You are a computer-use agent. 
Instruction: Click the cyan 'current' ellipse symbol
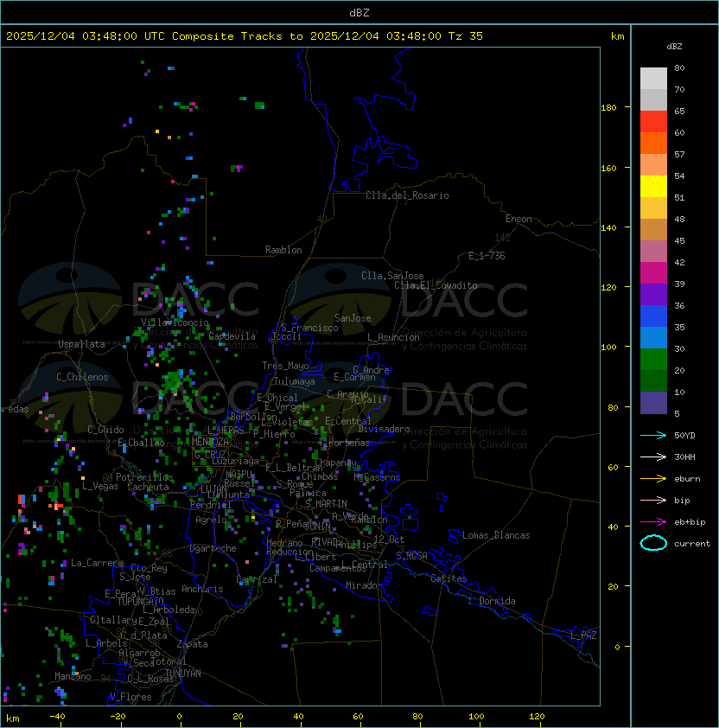point(653,543)
